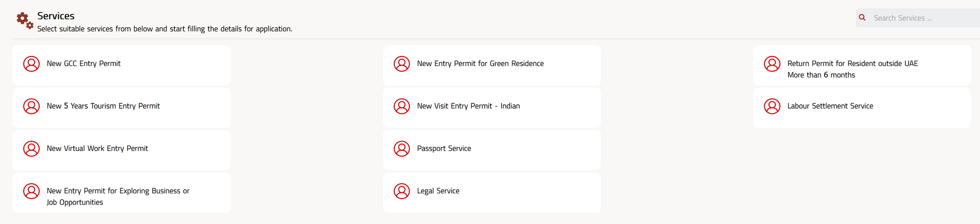Click the New Entry Permit for Green Residence icon
Screen dimensions: 980x224
coord(402,64)
